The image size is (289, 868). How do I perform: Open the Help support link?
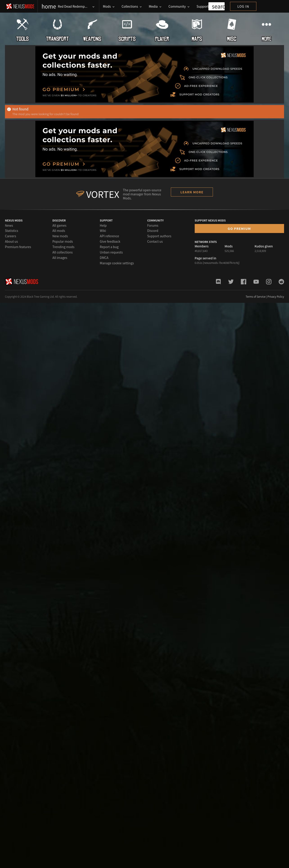pyautogui.click(x=103, y=225)
